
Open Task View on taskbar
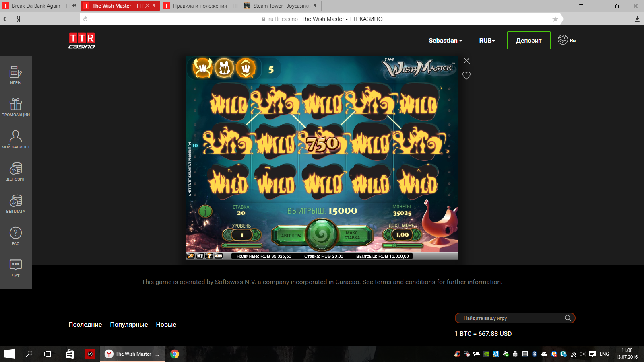[x=48, y=354]
